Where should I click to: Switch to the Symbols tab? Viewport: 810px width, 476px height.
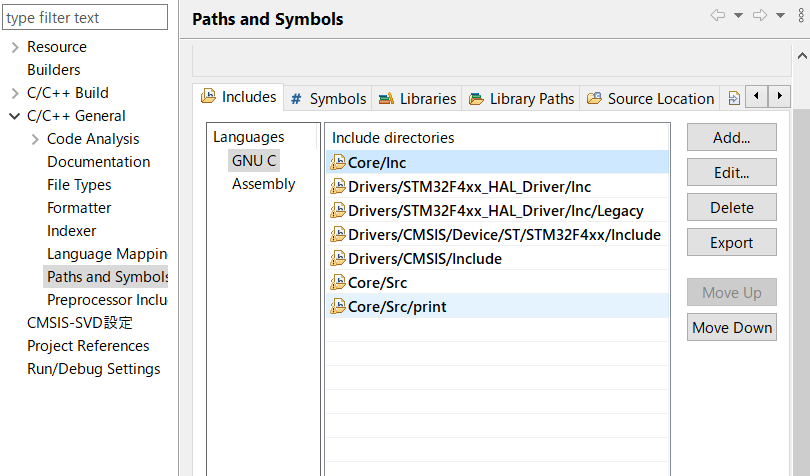pos(327,98)
